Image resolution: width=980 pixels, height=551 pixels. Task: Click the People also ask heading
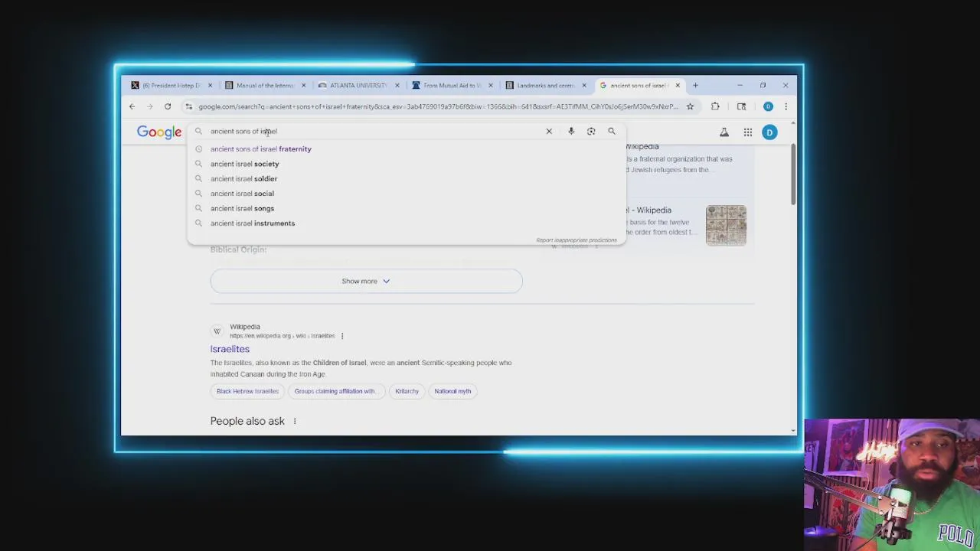pos(247,422)
